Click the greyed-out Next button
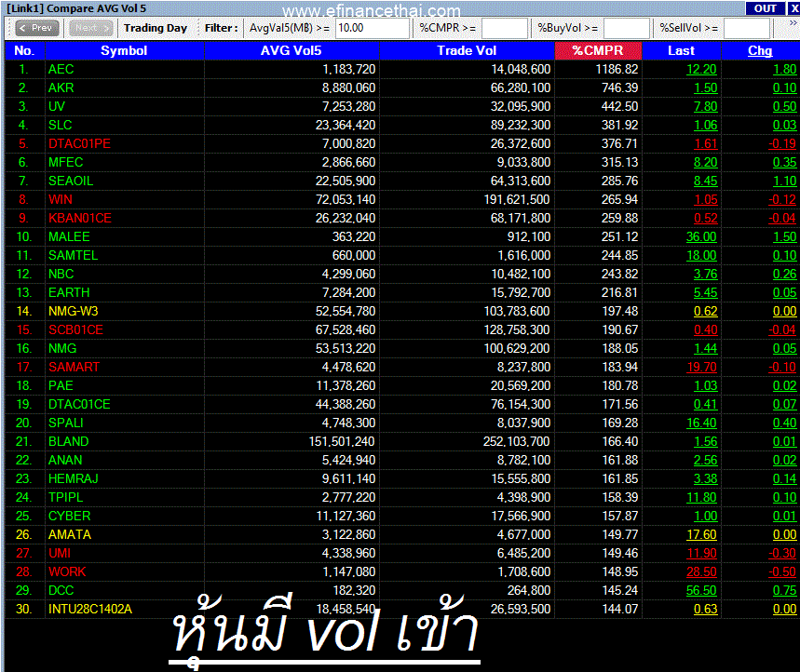This screenshot has width=800, height=672. [x=91, y=28]
